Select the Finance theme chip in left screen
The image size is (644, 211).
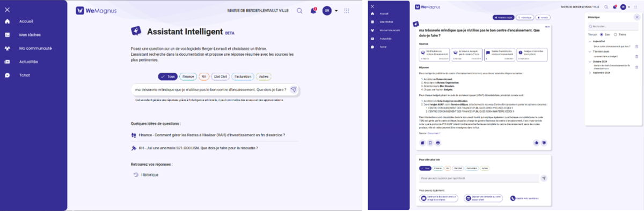click(188, 77)
